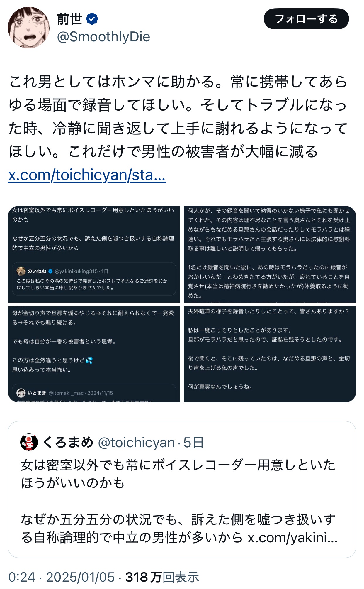The image size is (364, 589).
Task: Open the 0:24 · 2025/01/05 timestamp
Action: [62, 577]
